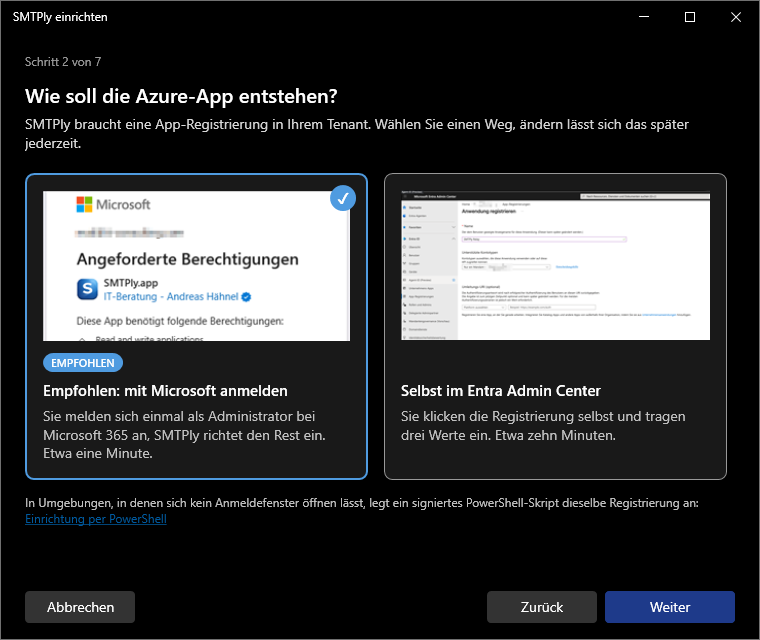
Task: Click the EMPFOHLEN badge
Action: click(83, 363)
